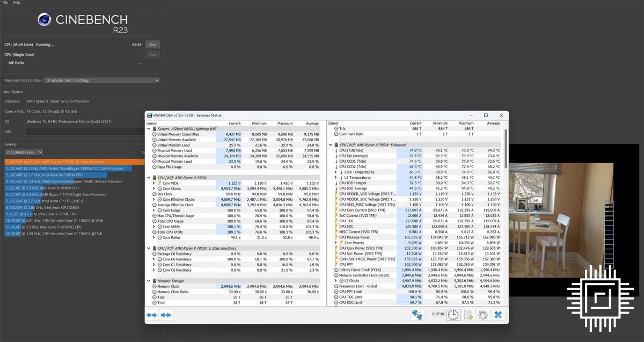Click the Info input field

coord(93,132)
